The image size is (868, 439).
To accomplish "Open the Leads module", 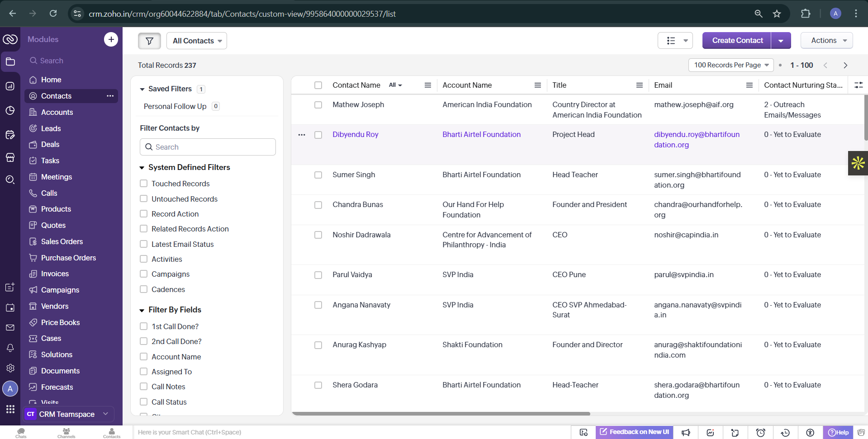I will coord(51,128).
